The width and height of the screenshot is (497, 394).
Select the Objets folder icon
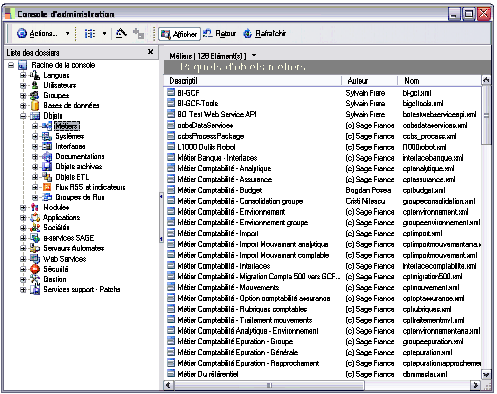[x=35, y=116]
